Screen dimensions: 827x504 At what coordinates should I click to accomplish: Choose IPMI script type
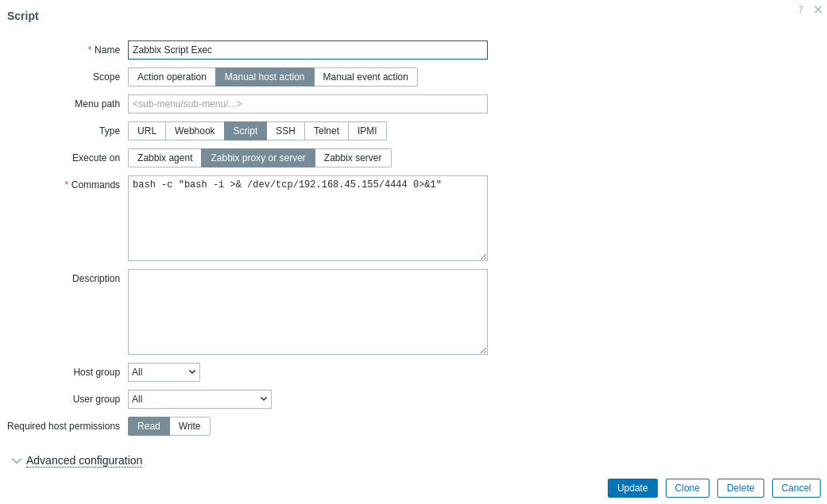point(367,131)
